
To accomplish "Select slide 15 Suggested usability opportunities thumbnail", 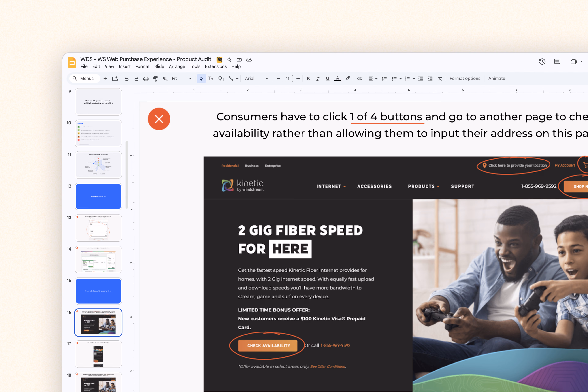I will coord(98,291).
